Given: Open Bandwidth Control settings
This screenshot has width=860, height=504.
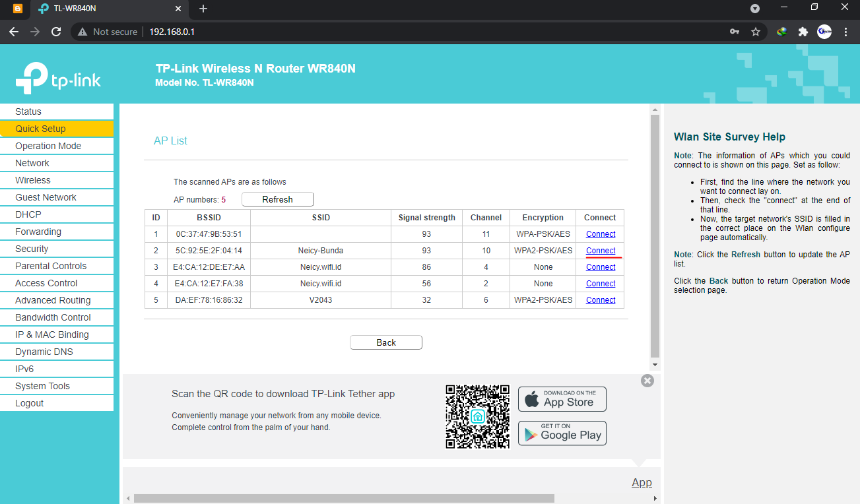Looking at the screenshot, I should point(57,317).
